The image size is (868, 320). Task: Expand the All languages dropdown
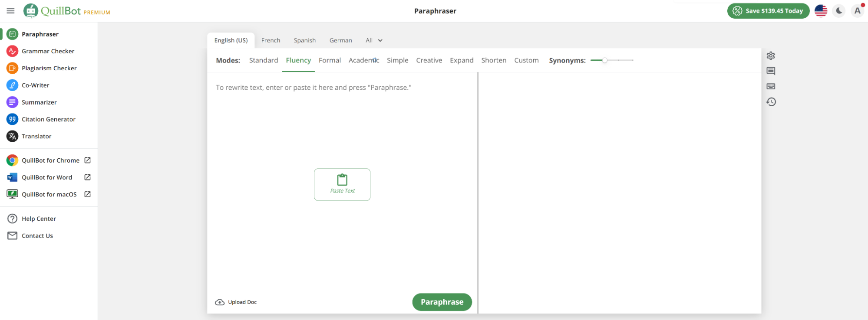(374, 40)
